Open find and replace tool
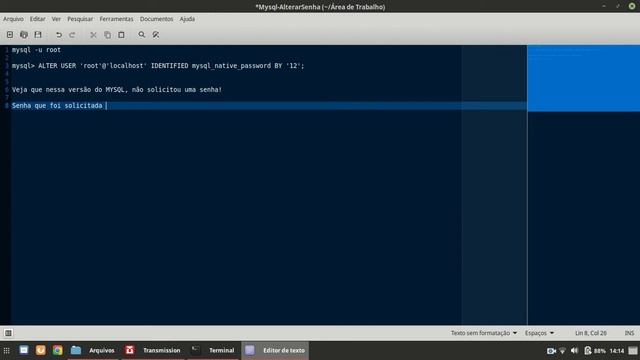 (x=156, y=35)
